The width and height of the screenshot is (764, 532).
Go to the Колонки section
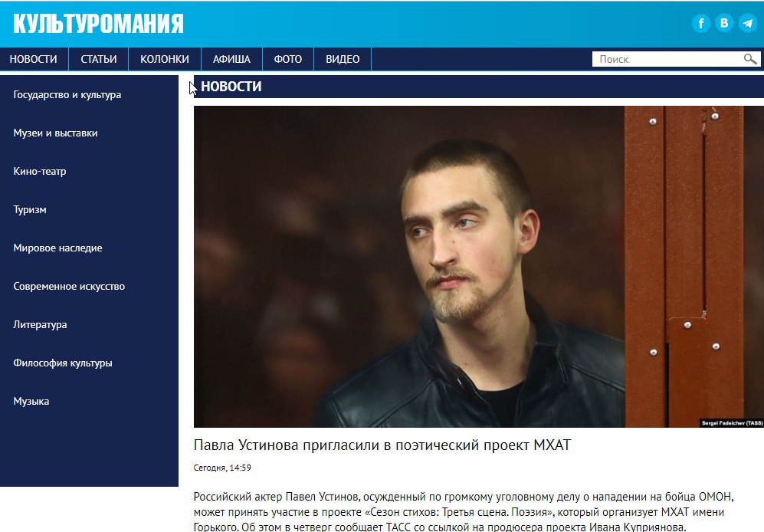pyautogui.click(x=165, y=59)
